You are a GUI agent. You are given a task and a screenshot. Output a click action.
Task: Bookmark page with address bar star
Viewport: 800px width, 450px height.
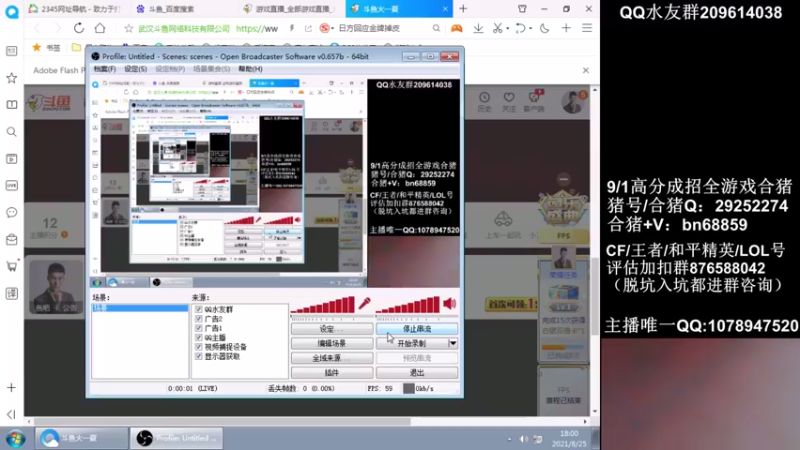click(x=129, y=29)
